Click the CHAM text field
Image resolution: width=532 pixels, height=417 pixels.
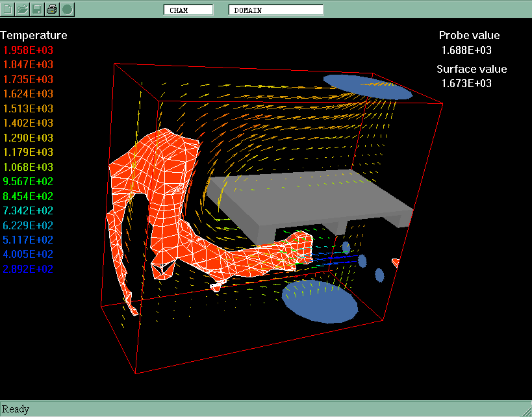pyautogui.click(x=188, y=10)
